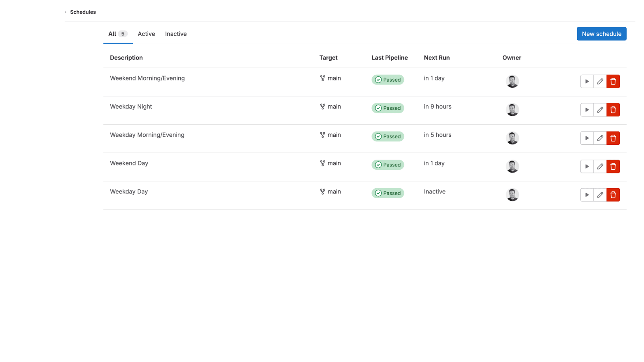Viewport: 644px width, 362px height.
Task: Switch to the Inactive schedules tab
Action: [x=176, y=34]
